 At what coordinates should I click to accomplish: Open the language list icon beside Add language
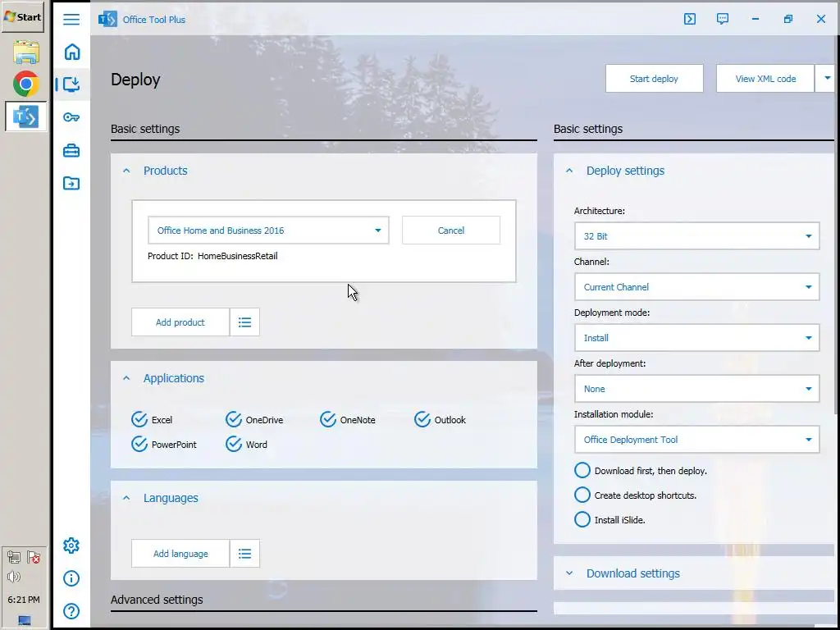(244, 554)
